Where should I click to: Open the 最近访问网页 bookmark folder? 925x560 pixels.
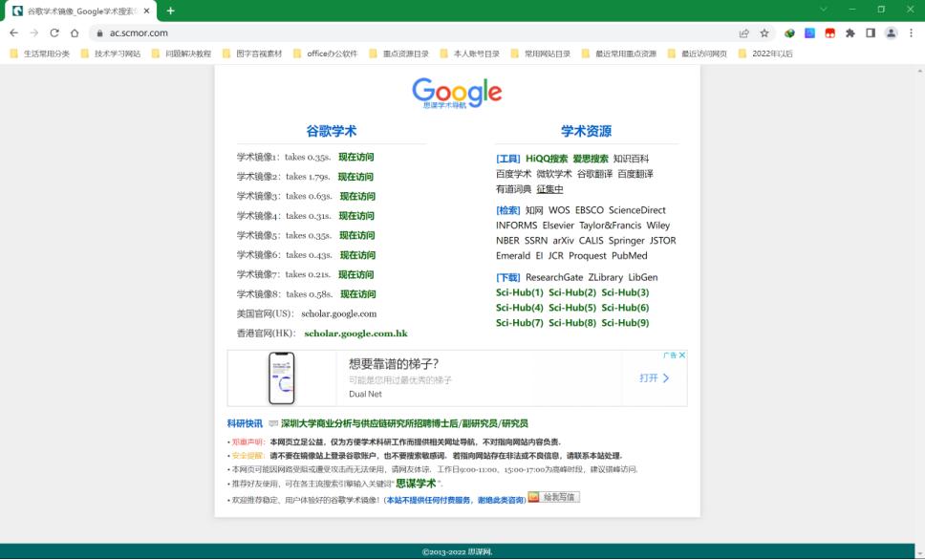(x=698, y=54)
